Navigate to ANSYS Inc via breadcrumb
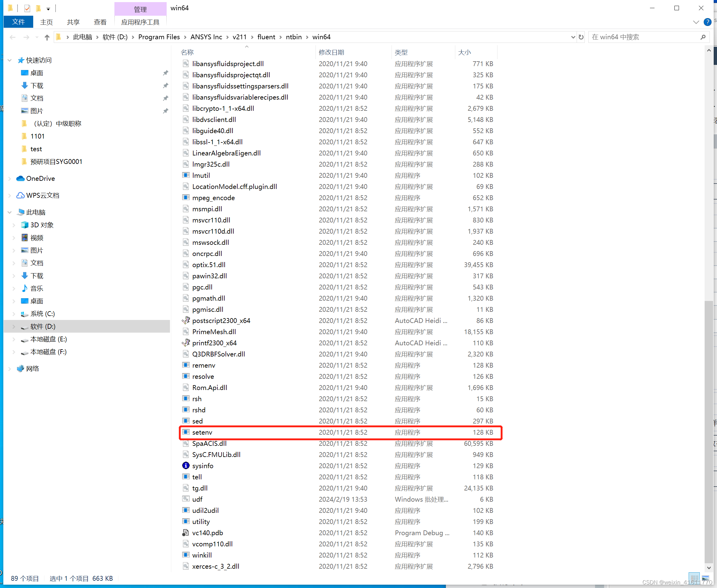The width and height of the screenshot is (717, 588). click(x=206, y=37)
